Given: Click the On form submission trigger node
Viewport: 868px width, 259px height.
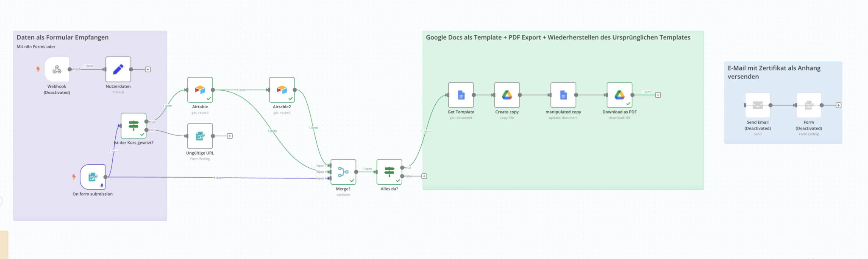Looking at the screenshot, I should click(x=93, y=177).
